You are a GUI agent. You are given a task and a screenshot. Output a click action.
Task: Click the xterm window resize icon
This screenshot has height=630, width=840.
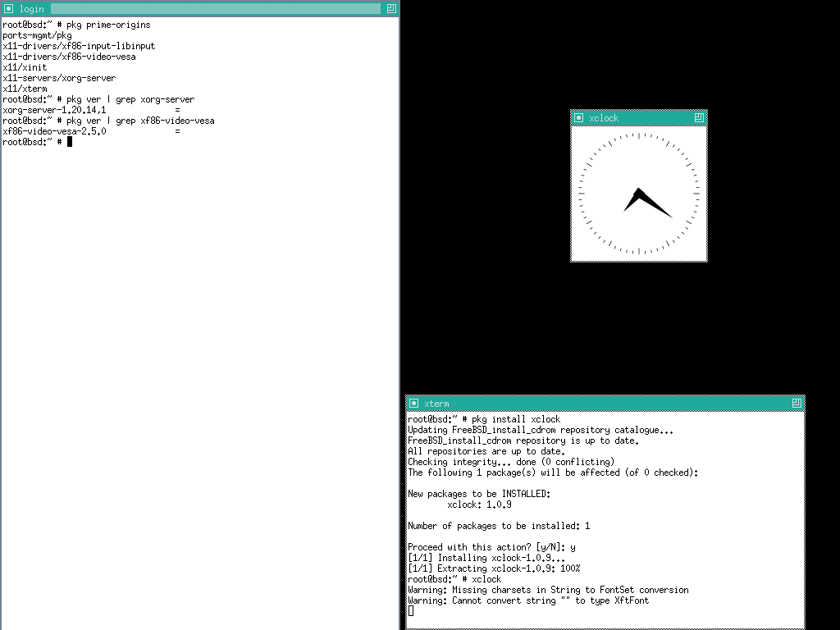797,404
